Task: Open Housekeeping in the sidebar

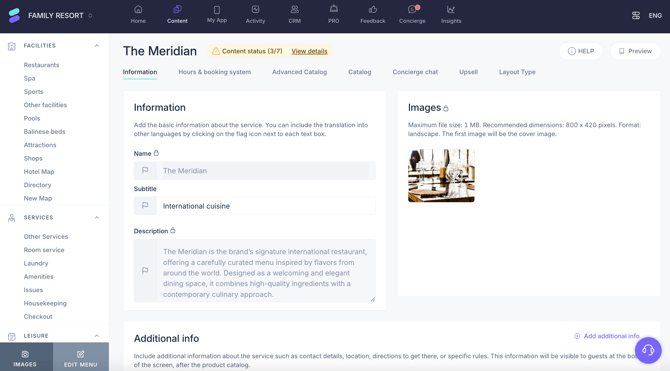Action: tap(45, 303)
